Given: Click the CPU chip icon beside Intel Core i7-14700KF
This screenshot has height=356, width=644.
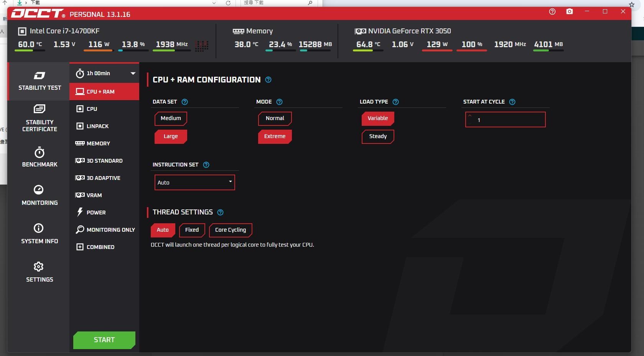Looking at the screenshot, I should click(x=22, y=31).
